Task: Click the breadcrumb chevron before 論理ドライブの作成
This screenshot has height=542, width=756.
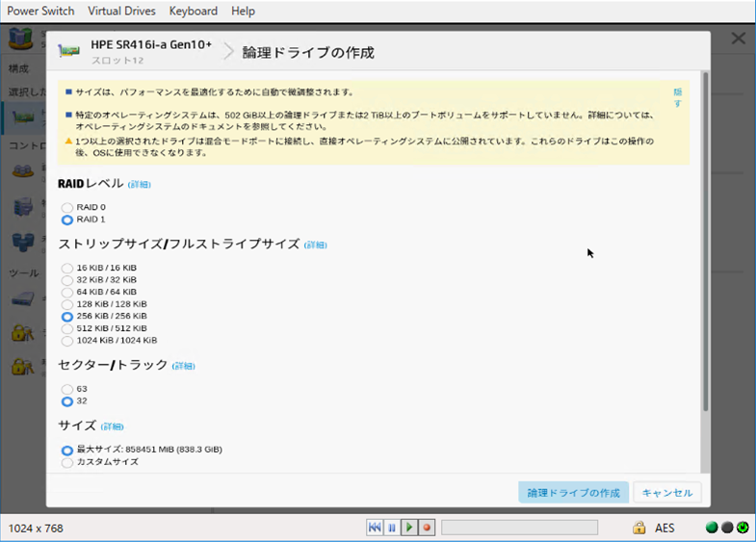Action: 228,52
